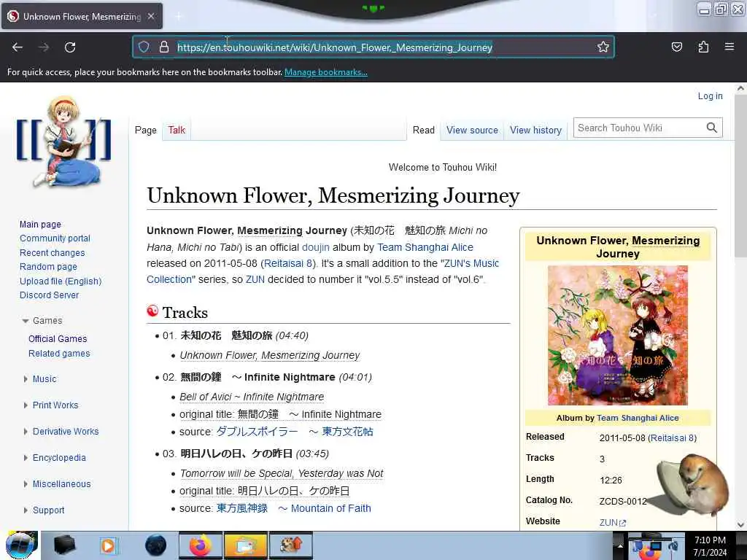Go back to the previous page
Viewport: 747px width, 560px height.
18,47
